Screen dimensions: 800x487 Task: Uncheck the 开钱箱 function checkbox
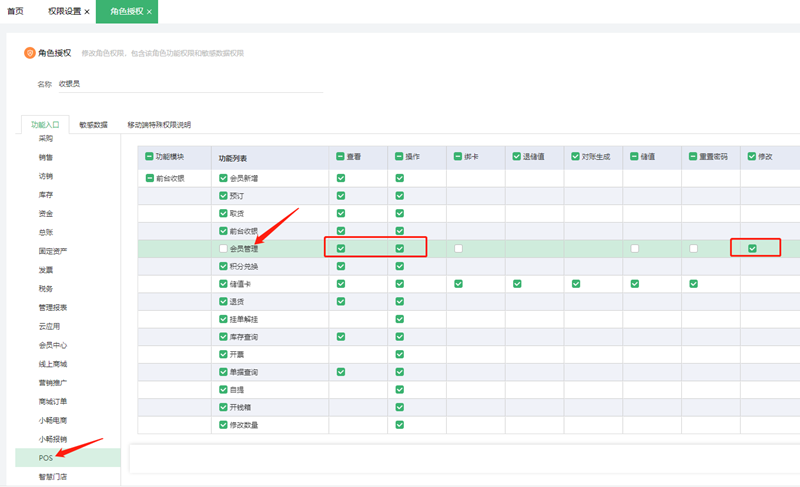pyautogui.click(x=223, y=407)
